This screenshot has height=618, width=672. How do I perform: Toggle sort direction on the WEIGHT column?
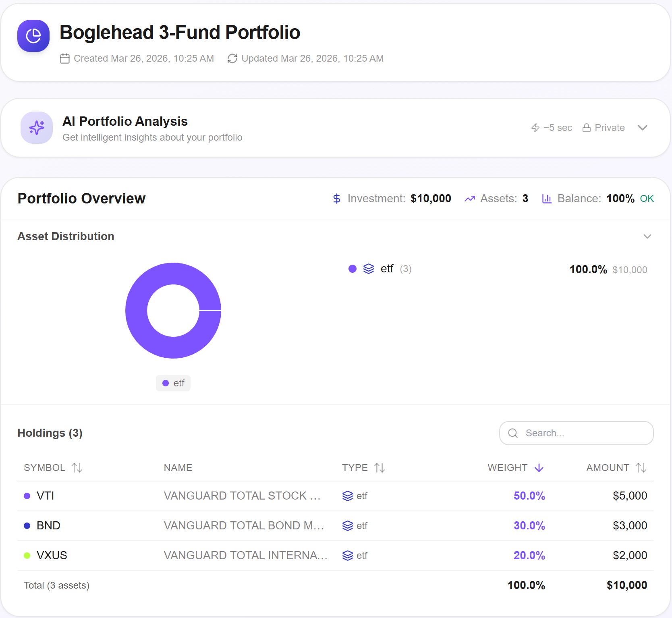pyautogui.click(x=516, y=468)
